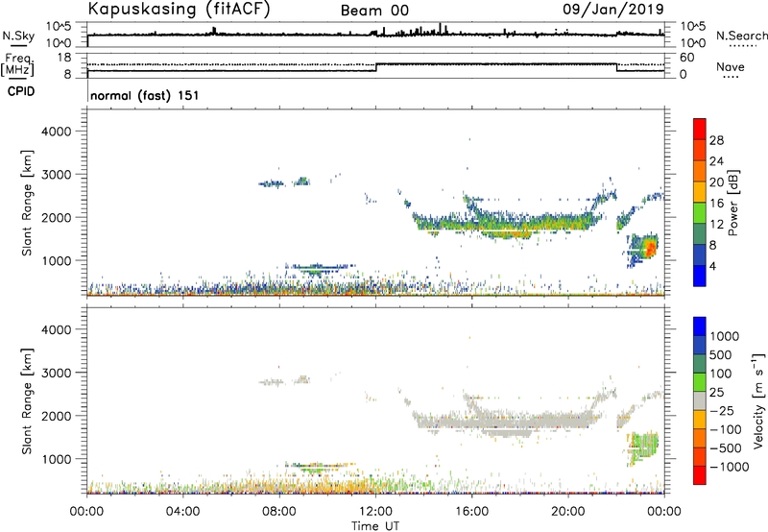The image size is (768, 532).
Task: Click the 'Slant Range [km]' label of velocity panel
Action: pos(27,400)
